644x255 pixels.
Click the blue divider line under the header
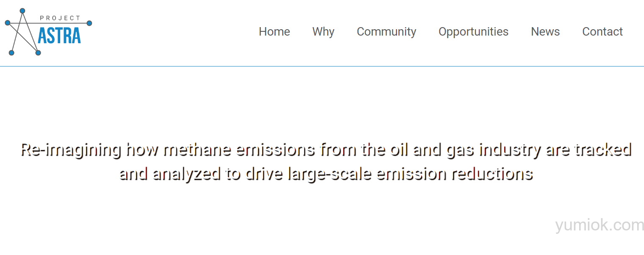(x=322, y=66)
